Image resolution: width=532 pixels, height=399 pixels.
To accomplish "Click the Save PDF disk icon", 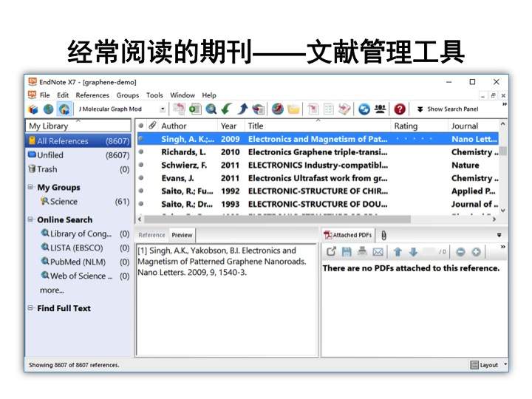I will (347, 252).
